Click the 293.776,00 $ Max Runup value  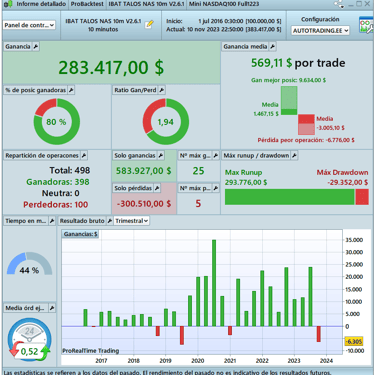pos(246,182)
